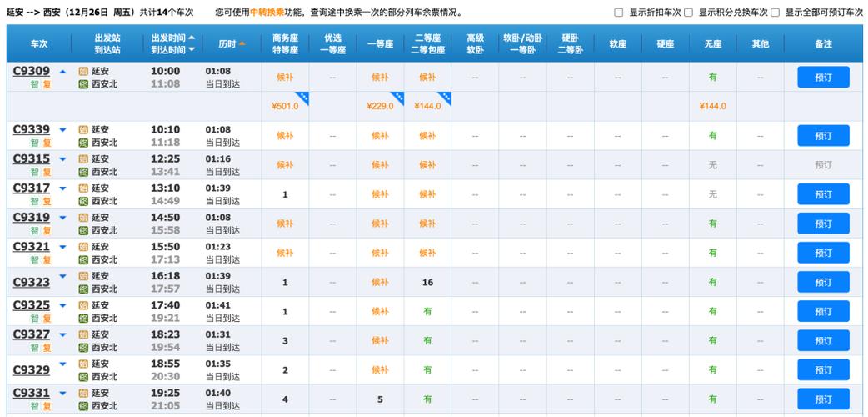Expand train C9325 row

(62, 306)
